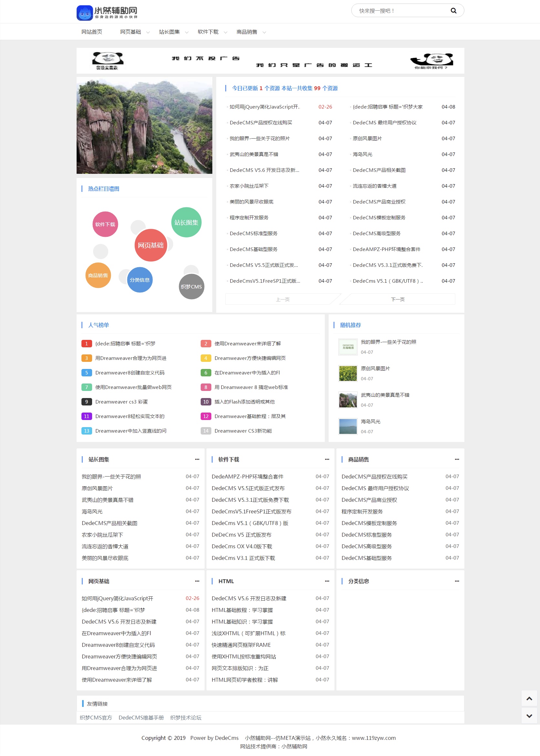Click the more dots in 分类信息 panel
Image resolution: width=540 pixels, height=756 pixels.
point(457,581)
